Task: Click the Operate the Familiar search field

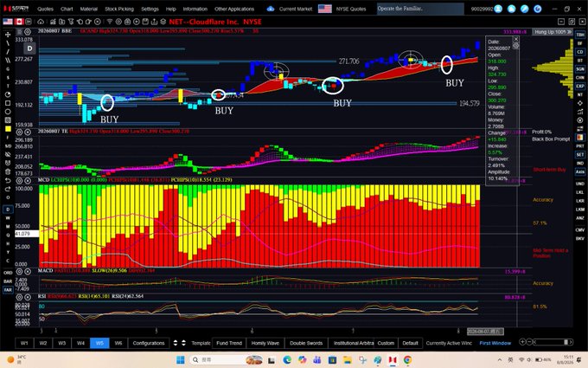Action: 420,9
